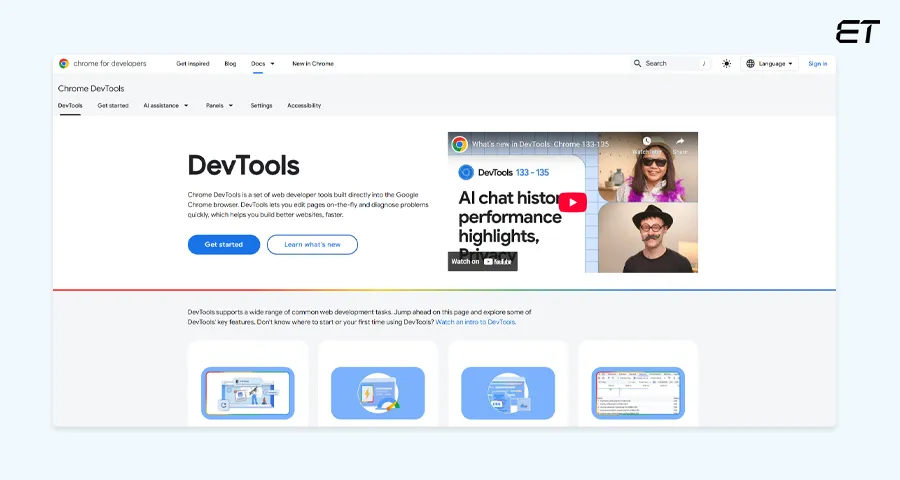Switch to the Get started tab
Image resolution: width=900 pixels, height=480 pixels.
pyautogui.click(x=113, y=106)
